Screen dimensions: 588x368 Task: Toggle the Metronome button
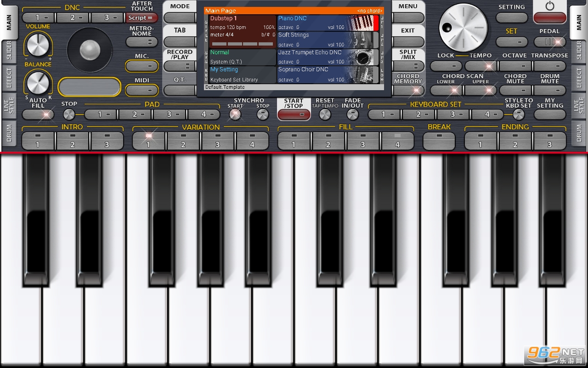click(x=142, y=42)
